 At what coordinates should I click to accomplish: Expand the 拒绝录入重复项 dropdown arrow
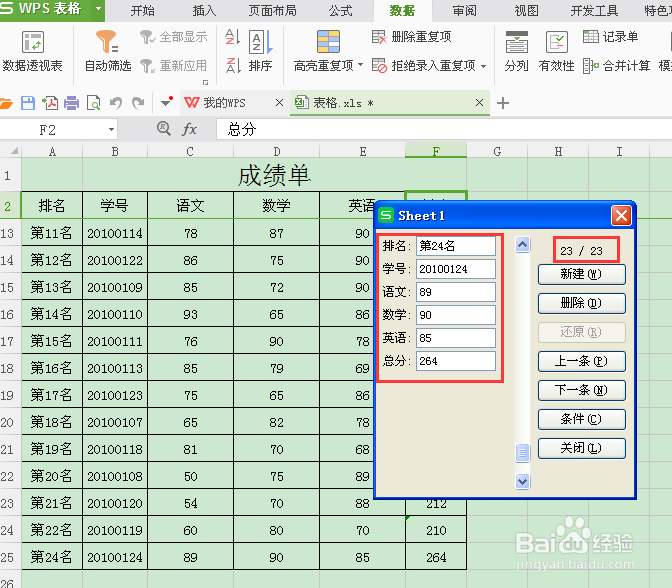[483, 66]
